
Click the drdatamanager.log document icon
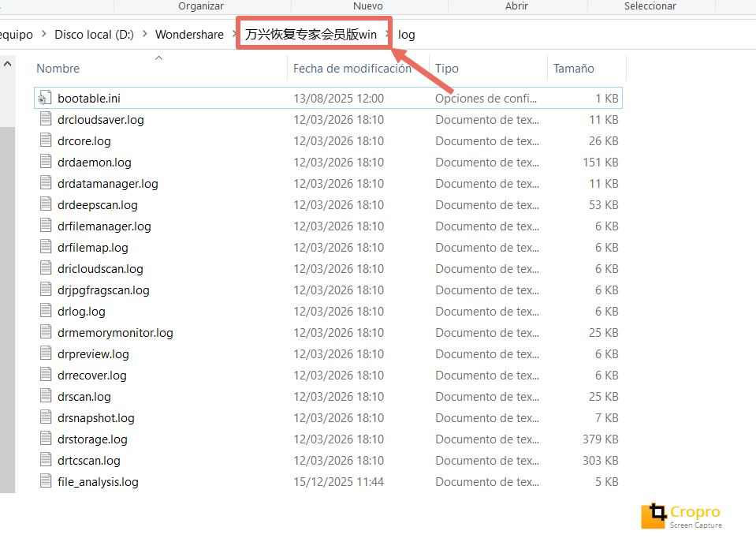tap(46, 182)
